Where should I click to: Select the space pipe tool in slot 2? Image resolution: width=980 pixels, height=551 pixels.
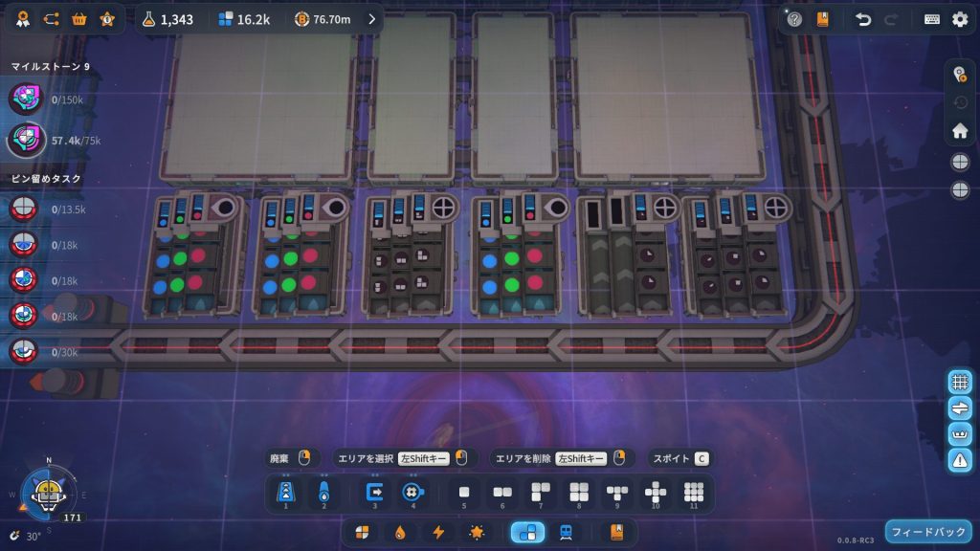(323, 493)
